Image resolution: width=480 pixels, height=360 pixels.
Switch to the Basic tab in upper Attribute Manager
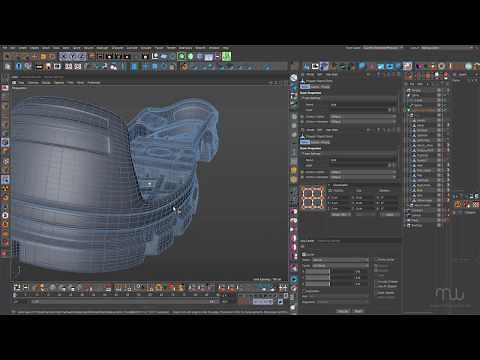(305, 87)
